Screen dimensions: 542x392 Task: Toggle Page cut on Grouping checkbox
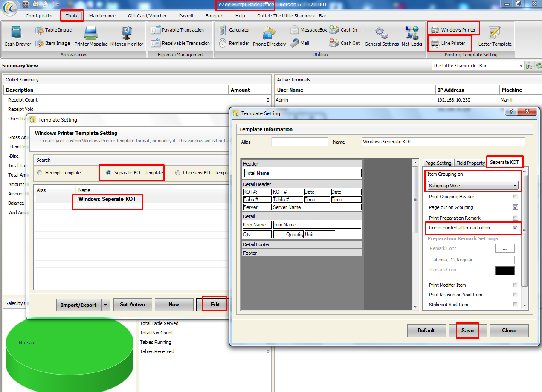pyautogui.click(x=515, y=207)
